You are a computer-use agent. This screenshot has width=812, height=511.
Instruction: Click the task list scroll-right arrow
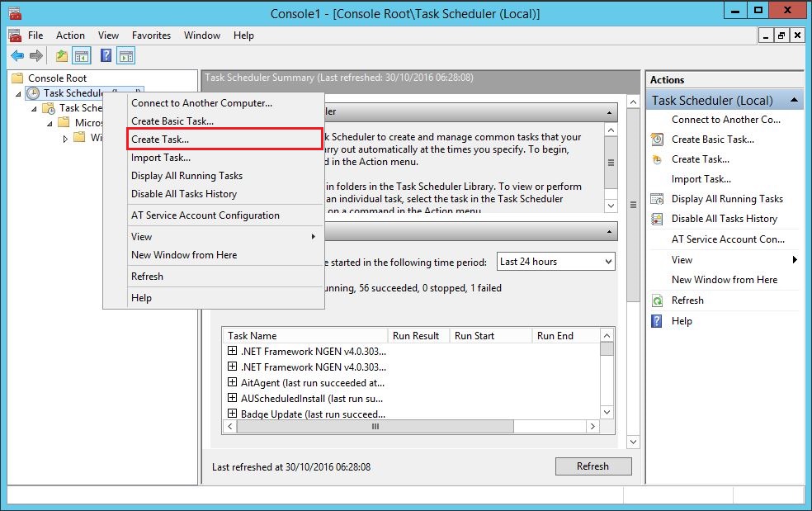[x=593, y=427]
